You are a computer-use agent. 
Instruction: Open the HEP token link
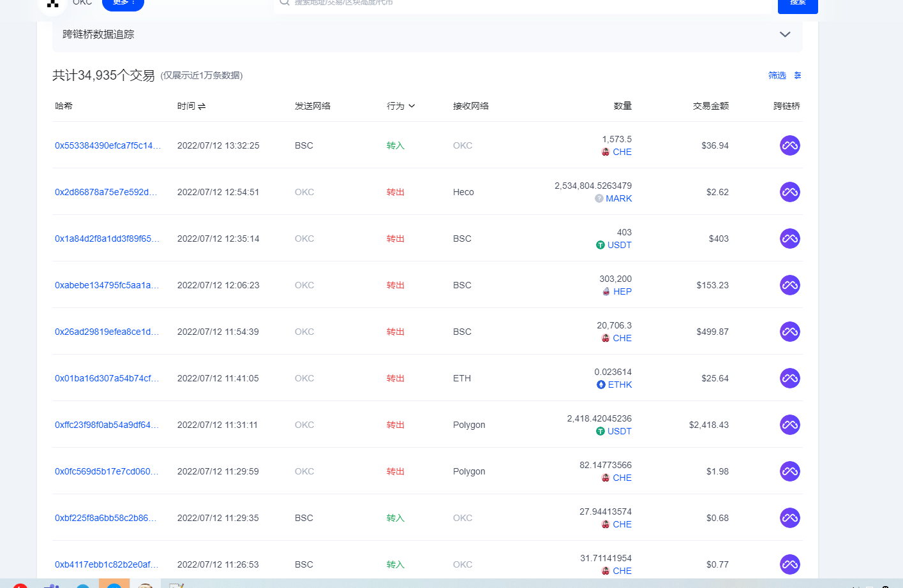(x=622, y=291)
